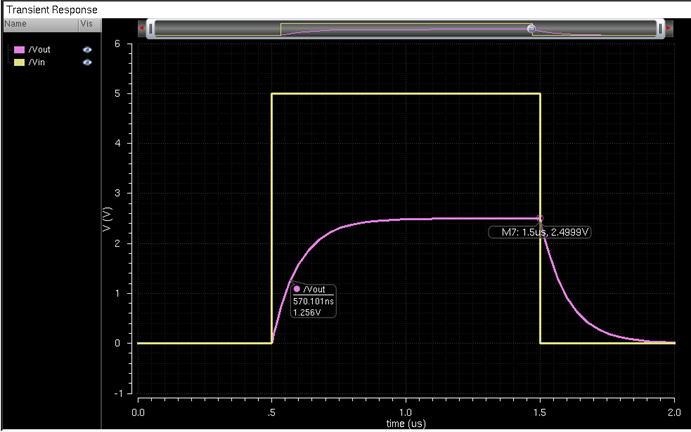Toggle visibility eye icon for /Vout
The width and height of the screenshot is (691, 432).
point(87,49)
